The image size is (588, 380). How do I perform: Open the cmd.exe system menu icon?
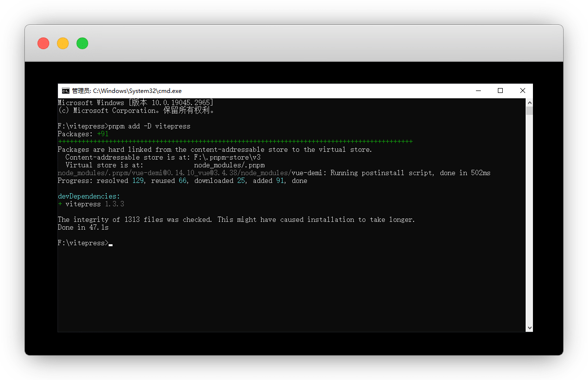tap(65, 90)
